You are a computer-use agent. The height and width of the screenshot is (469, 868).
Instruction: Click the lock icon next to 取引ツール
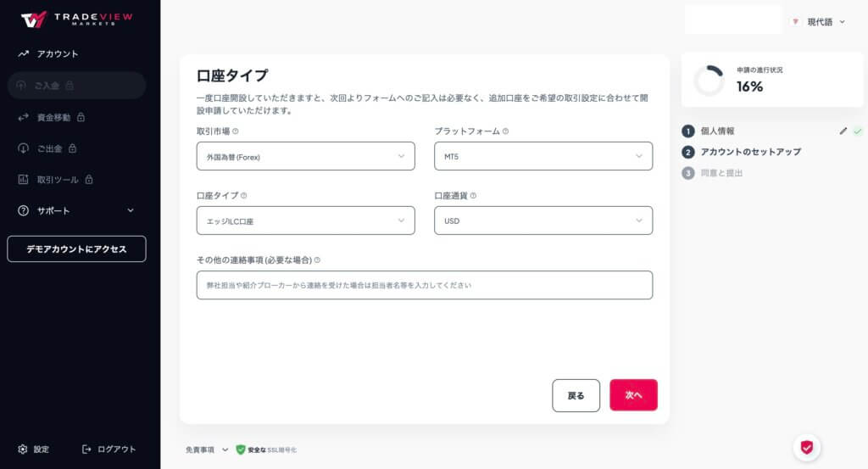89,180
